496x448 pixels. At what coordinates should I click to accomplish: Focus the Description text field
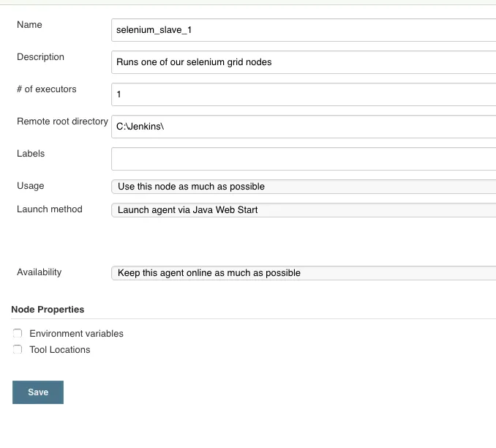point(304,62)
